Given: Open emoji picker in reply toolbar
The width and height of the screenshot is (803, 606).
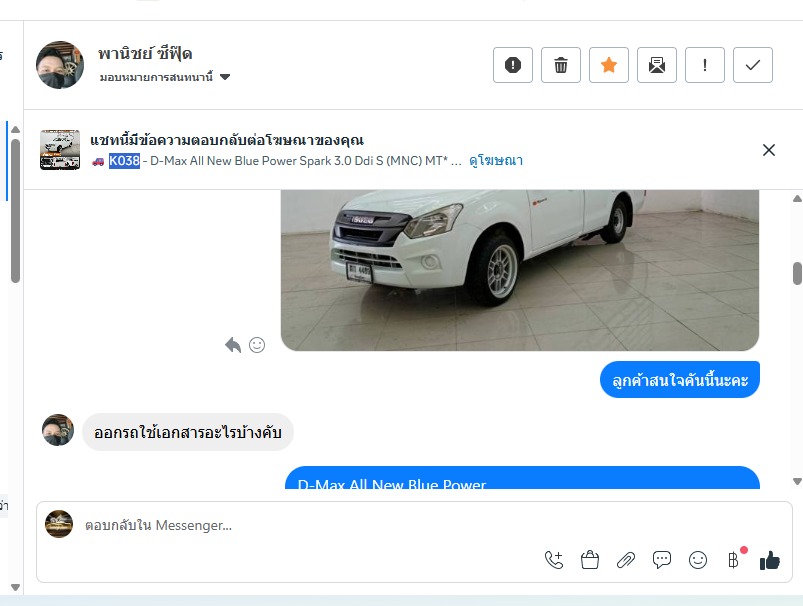Looking at the screenshot, I should click(698, 560).
